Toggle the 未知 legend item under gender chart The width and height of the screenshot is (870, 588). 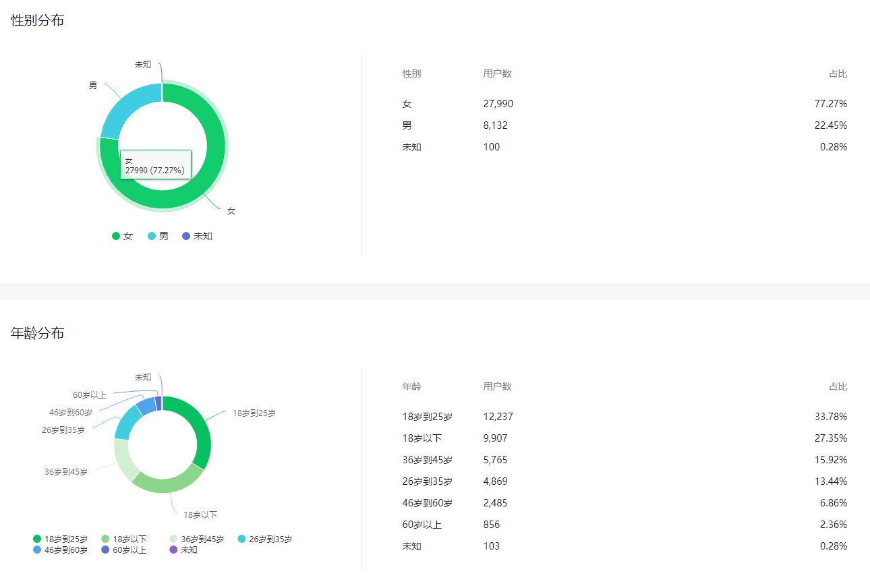pos(198,236)
